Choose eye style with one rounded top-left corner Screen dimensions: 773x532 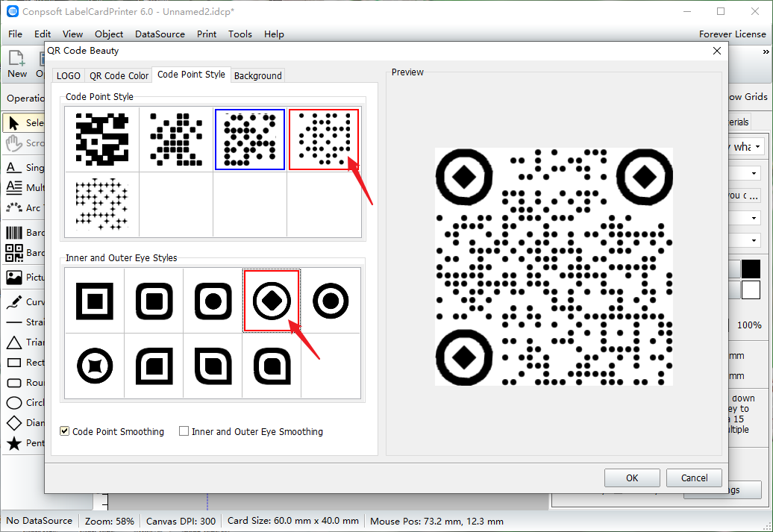coord(154,366)
